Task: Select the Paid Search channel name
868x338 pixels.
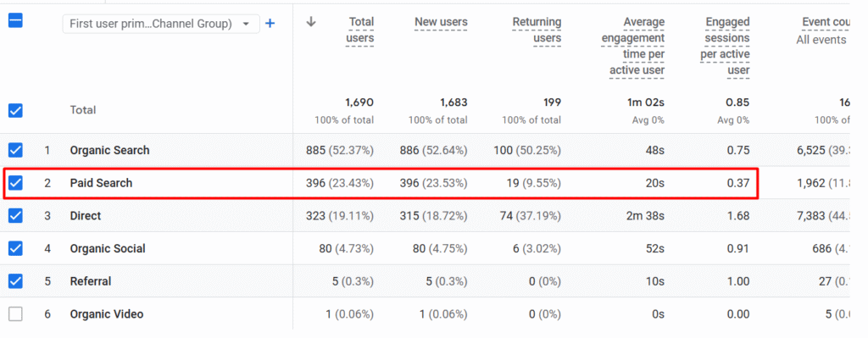Action: (102, 183)
